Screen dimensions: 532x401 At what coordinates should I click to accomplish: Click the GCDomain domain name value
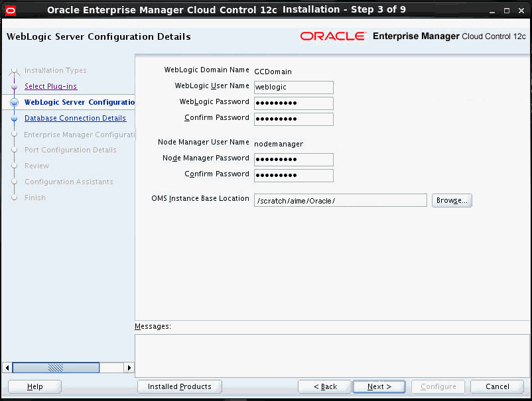tap(273, 72)
